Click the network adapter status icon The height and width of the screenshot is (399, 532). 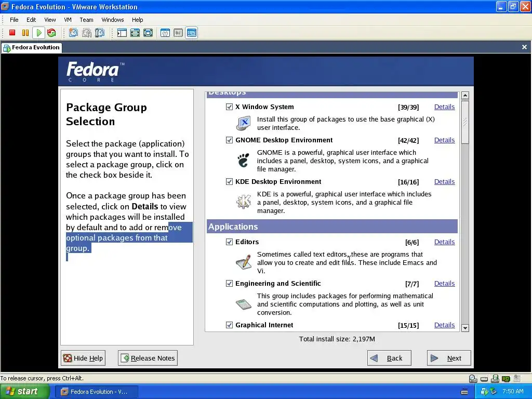click(x=506, y=378)
